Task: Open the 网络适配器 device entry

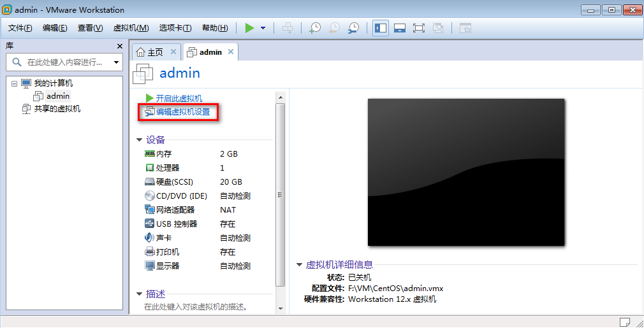Action: pyautogui.click(x=175, y=210)
